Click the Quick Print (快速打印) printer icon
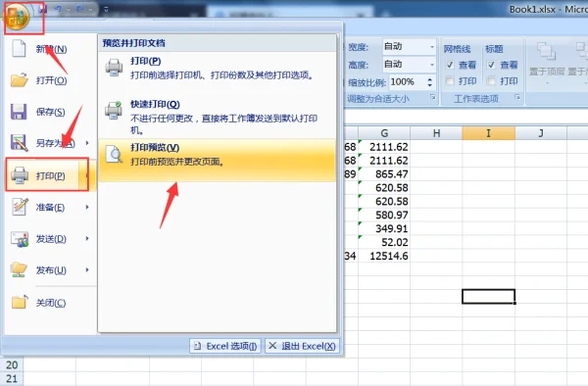 click(114, 110)
